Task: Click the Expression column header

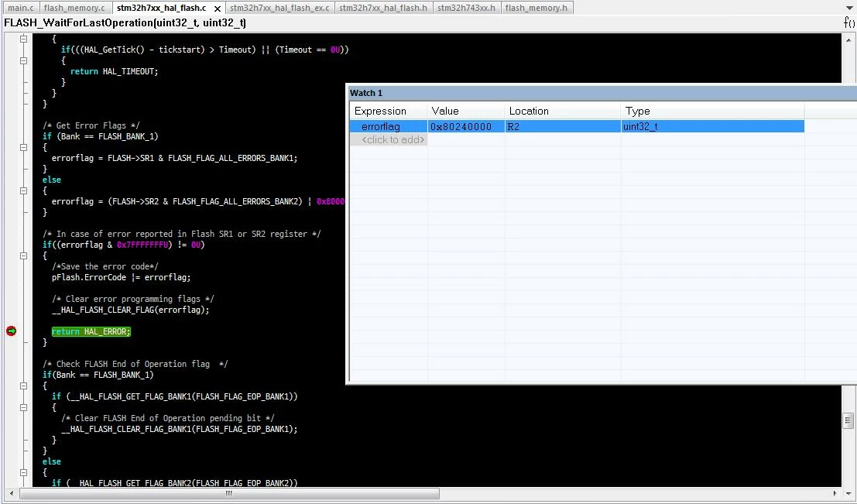Action: click(388, 111)
